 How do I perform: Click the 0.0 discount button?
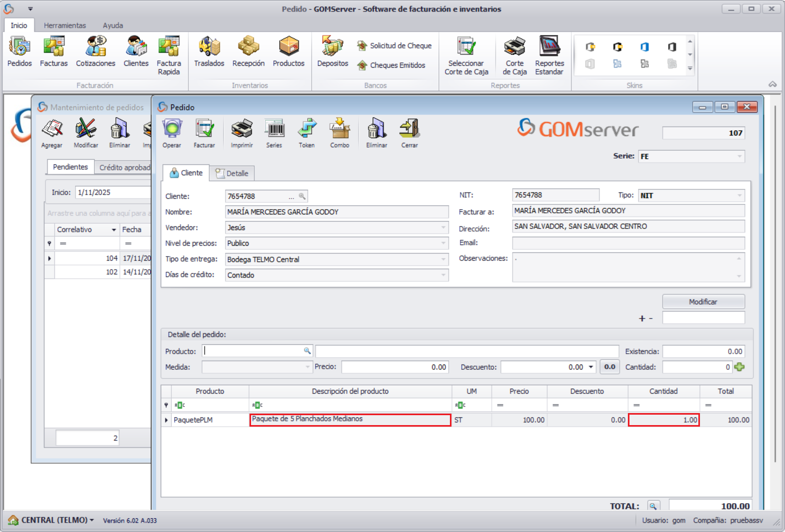(x=610, y=367)
